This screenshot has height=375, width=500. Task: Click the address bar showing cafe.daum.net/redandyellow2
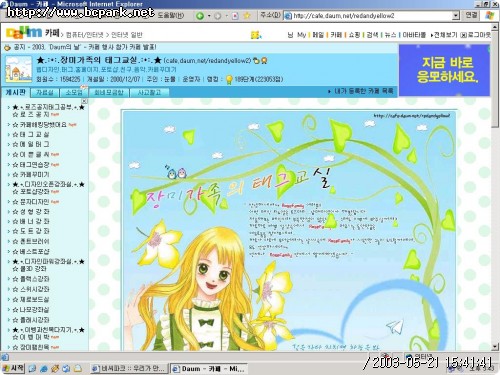coord(371,16)
